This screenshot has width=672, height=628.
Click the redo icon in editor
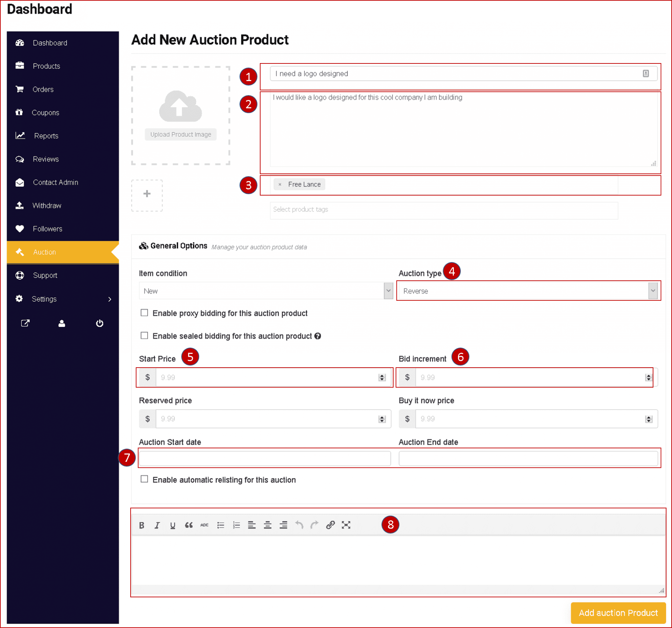[314, 525]
